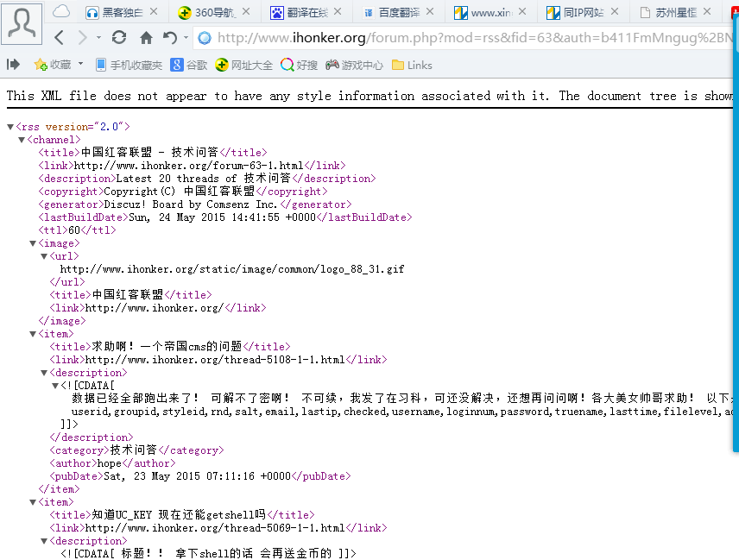739x560 pixels.
Task: Open the Links bookmark folder
Action: (x=412, y=65)
